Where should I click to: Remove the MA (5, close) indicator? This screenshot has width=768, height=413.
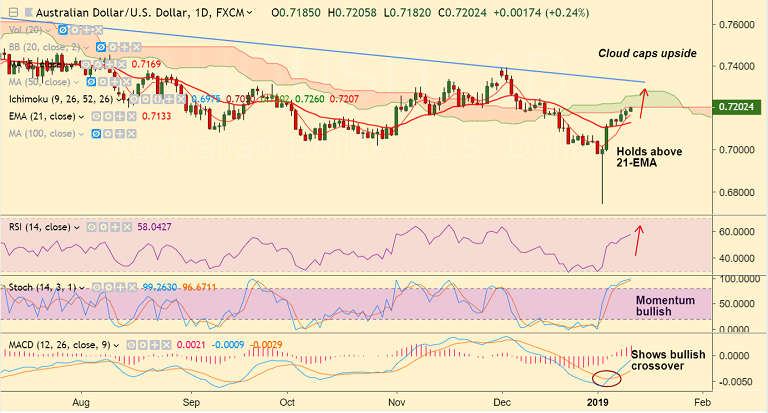tap(123, 65)
